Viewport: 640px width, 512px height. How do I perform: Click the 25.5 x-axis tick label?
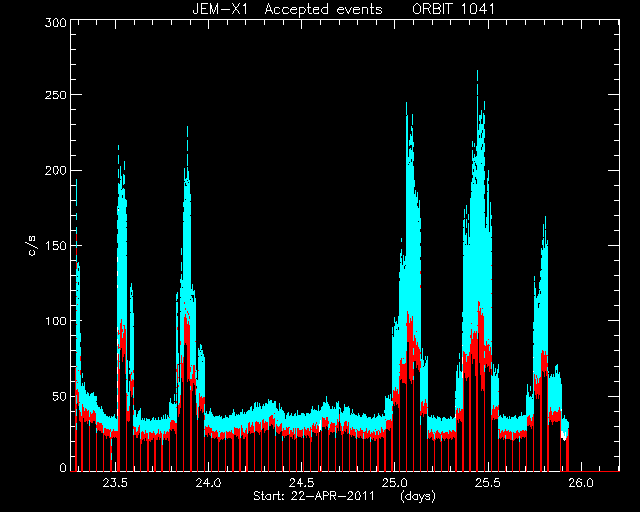coord(487,483)
